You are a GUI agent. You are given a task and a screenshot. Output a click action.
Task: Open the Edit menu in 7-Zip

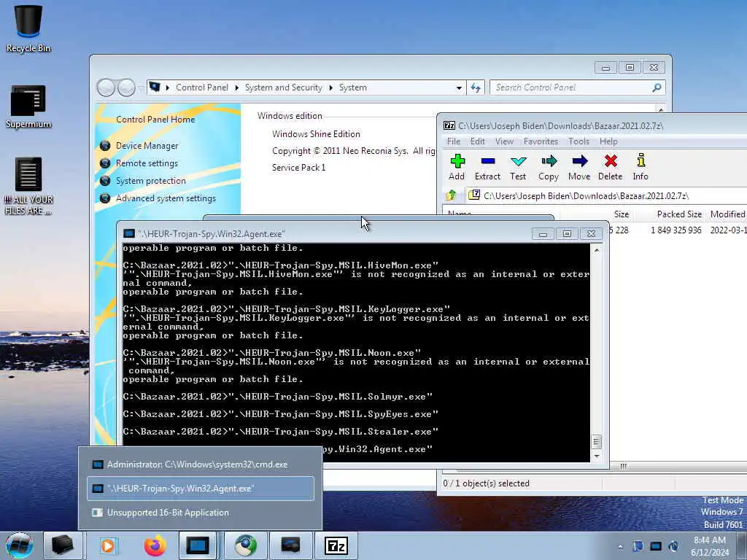[x=477, y=141]
